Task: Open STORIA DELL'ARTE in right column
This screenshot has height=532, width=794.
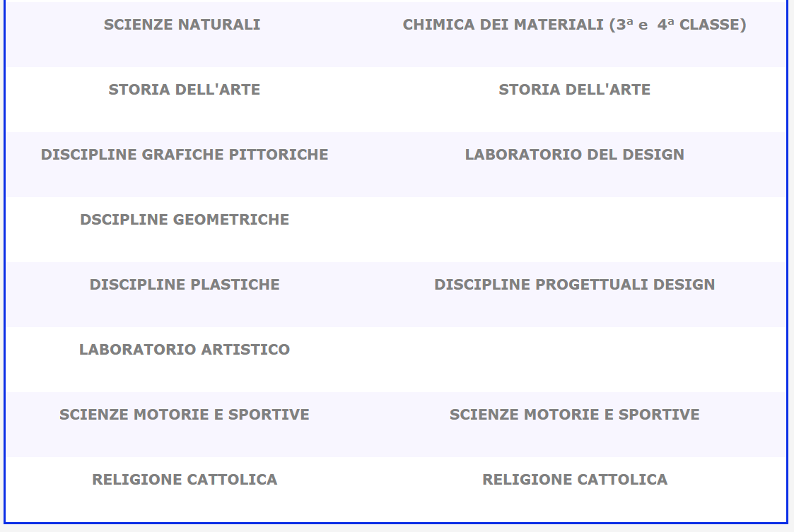Action: pyautogui.click(x=574, y=90)
